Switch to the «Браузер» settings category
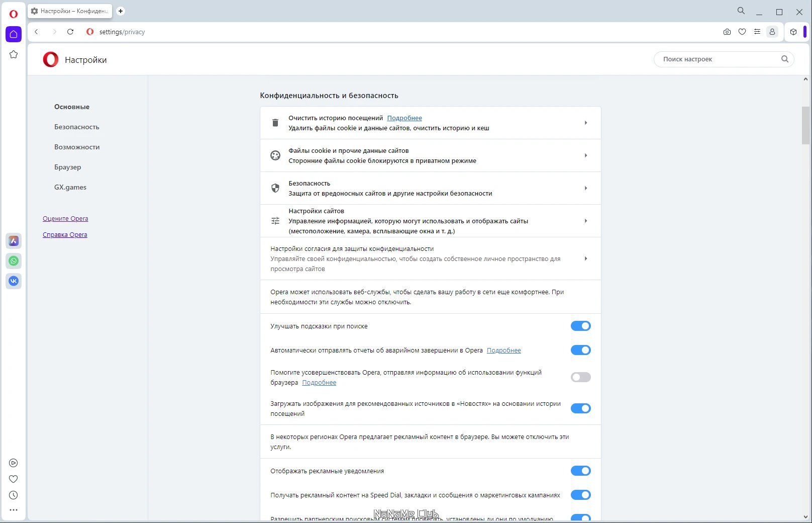This screenshot has height=523, width=812. (67, 167)
